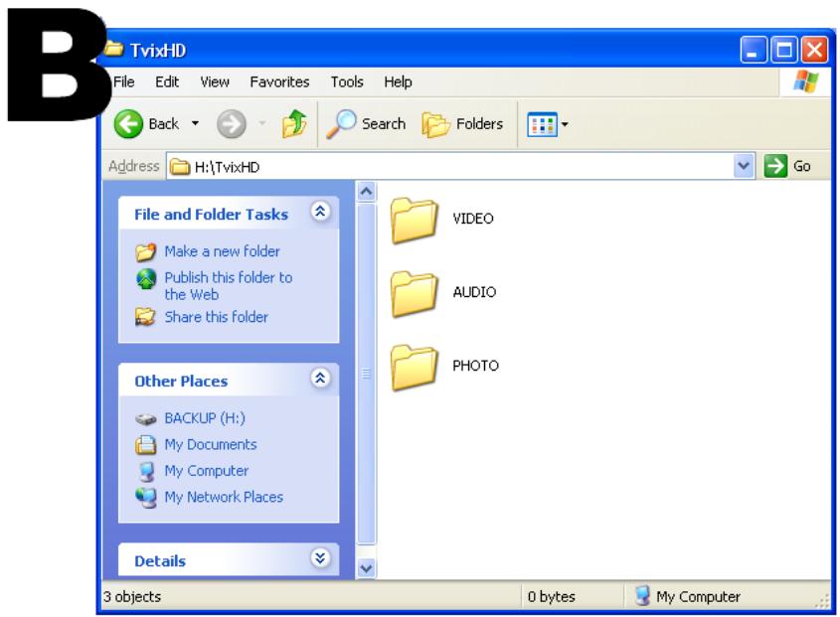Click the My Computer status bar zone
840x617 pixels.
(688, 596)
